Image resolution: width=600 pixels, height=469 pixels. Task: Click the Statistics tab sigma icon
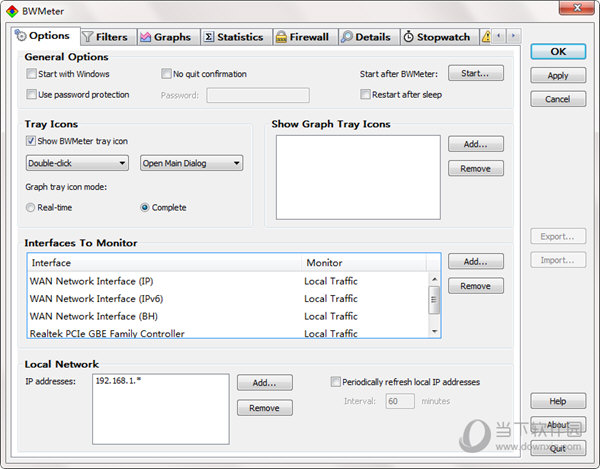(x=208, y=37)
